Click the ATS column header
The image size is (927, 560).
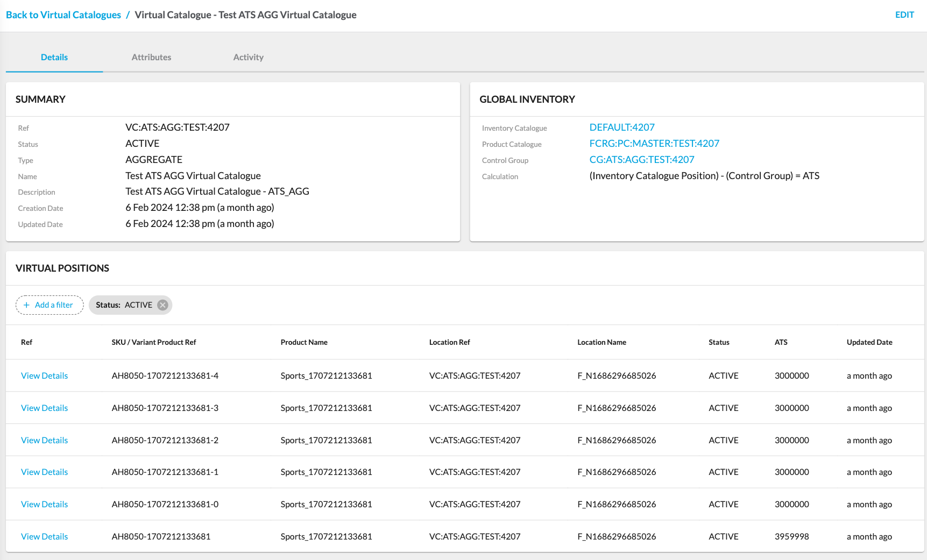[781, 342]
